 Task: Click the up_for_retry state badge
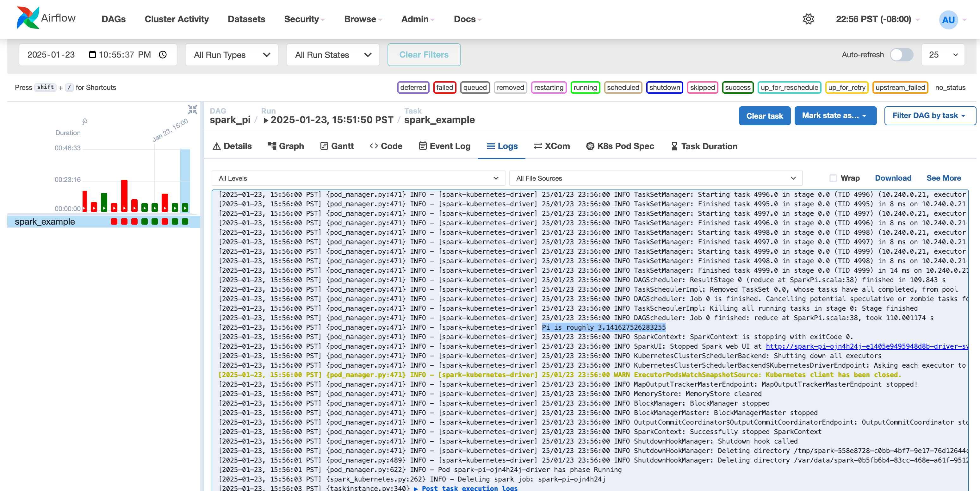coord(847,87)
